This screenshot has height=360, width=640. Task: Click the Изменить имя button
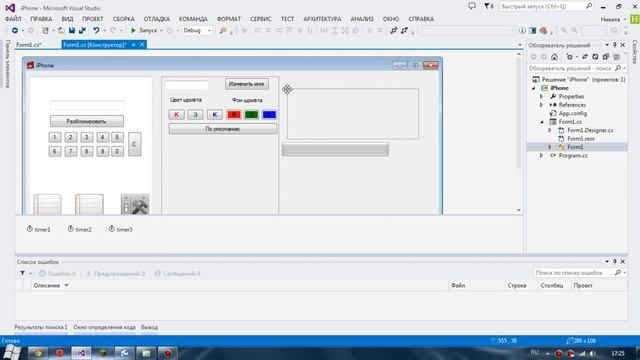247,84
